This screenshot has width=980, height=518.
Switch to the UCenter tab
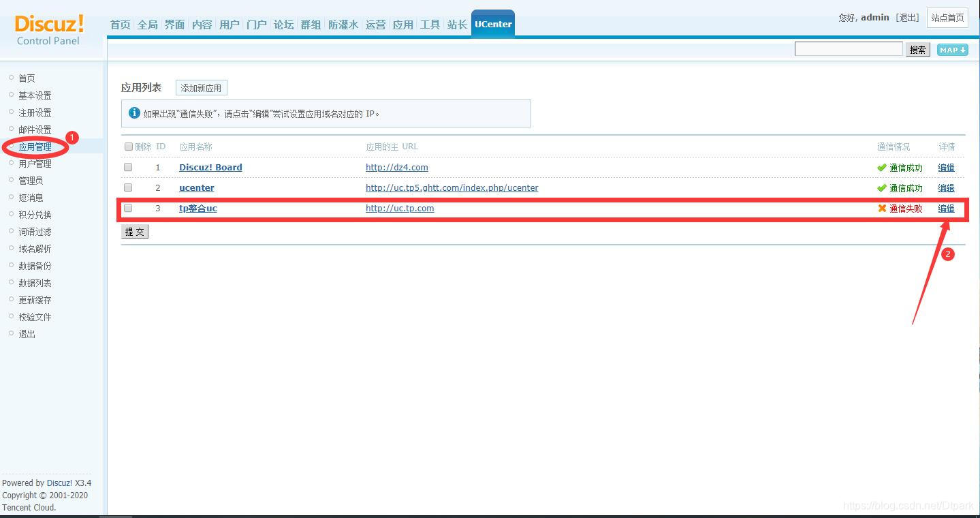coord(492,22)
